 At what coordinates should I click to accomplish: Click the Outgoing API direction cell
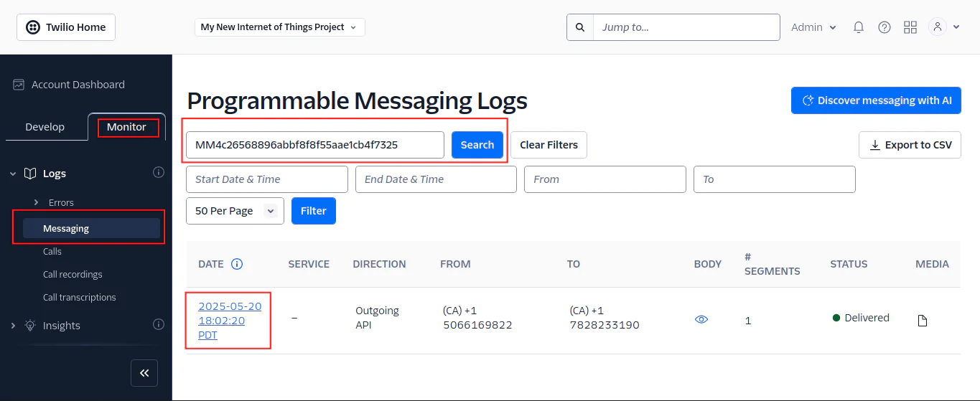pyautogui.click(x=378, y=318)
